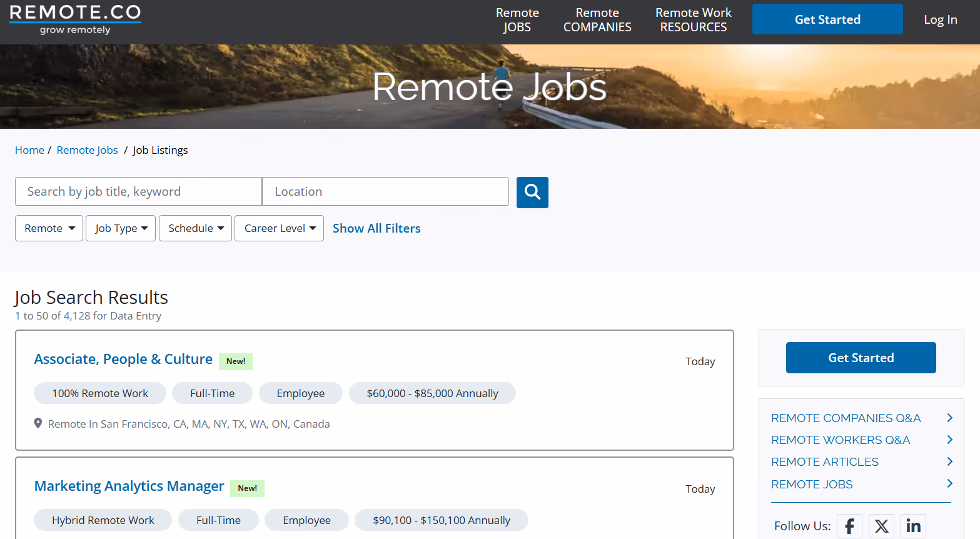Open Remote COMPANIES in top navigation
The image size is (980, 539).
(597, 20)
